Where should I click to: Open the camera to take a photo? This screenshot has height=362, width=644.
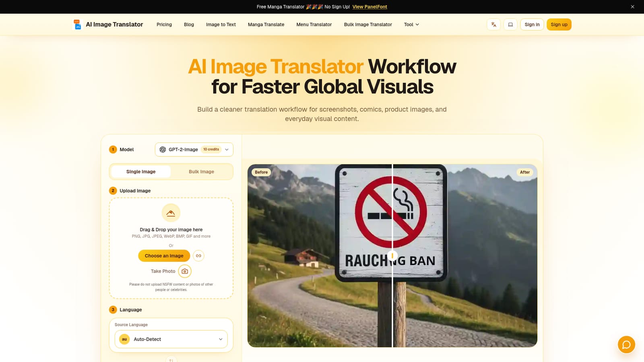[x=185, y=271]
